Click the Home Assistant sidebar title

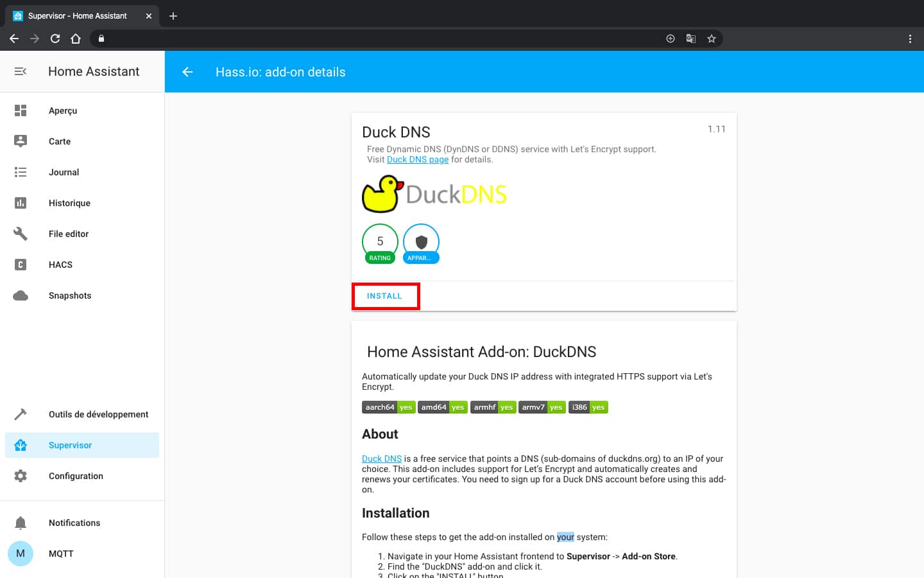(x=94, y=71)
